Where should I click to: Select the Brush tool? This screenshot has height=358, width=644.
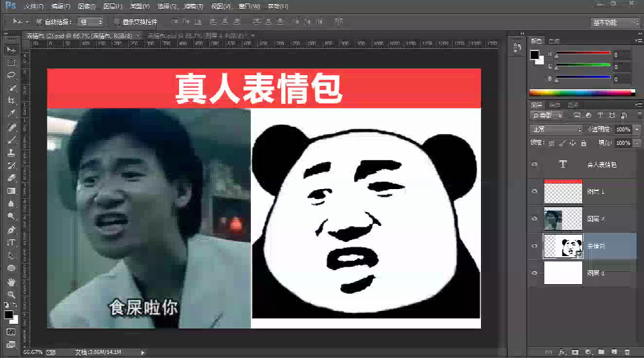11,140
